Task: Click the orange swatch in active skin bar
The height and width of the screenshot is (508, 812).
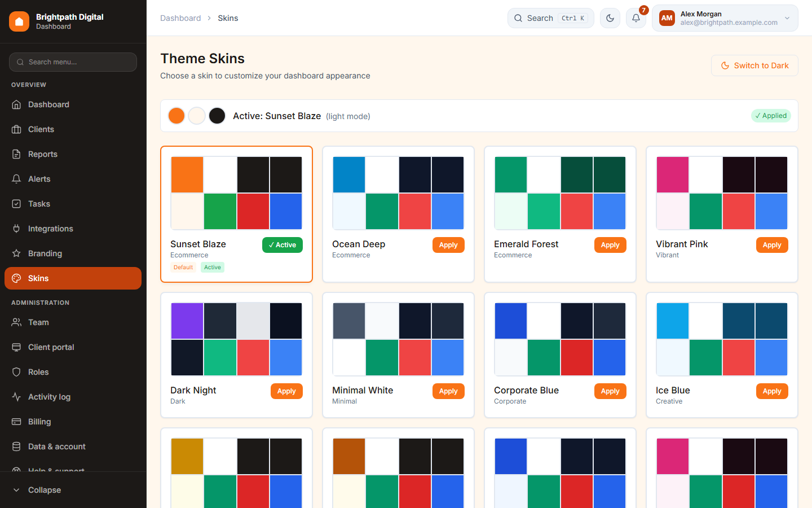Action: [176, 116]
